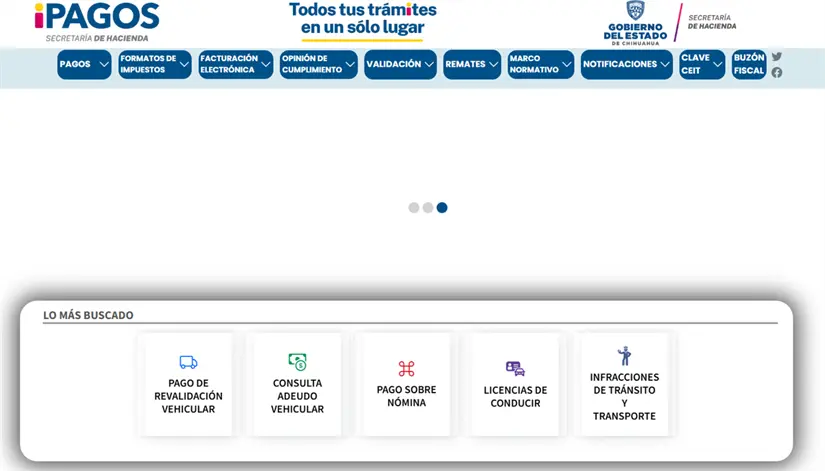Select the first carousel dot indicator

pyautogui.click(x=414, y=208)
